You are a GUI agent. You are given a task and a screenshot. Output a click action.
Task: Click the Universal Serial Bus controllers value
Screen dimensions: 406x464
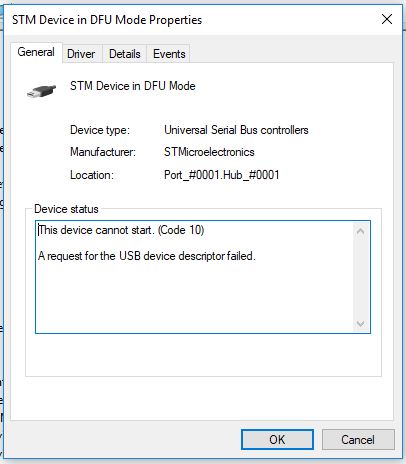click(236, 130)
